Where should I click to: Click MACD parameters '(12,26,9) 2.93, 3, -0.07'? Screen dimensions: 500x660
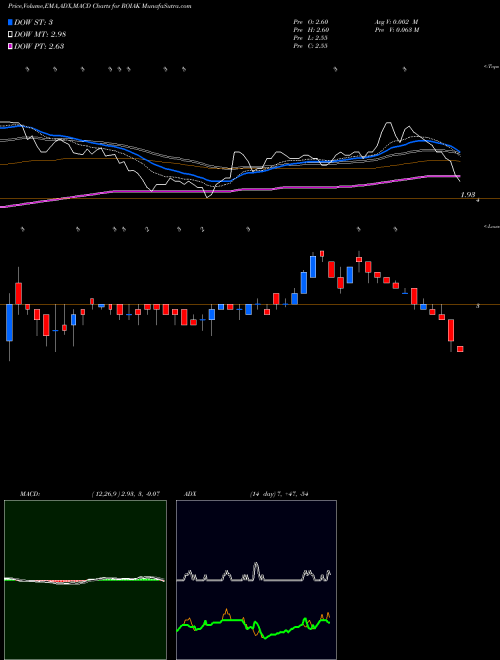click(126, 494)
